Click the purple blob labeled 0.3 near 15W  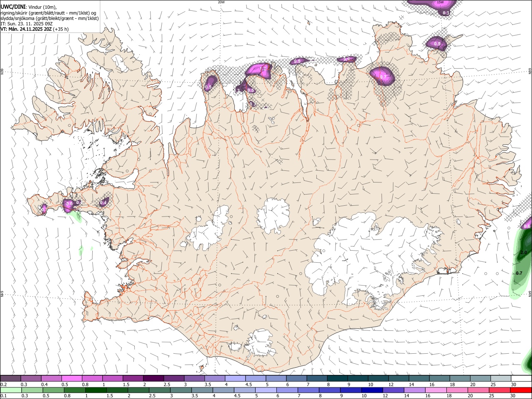(x=446, y=12)
